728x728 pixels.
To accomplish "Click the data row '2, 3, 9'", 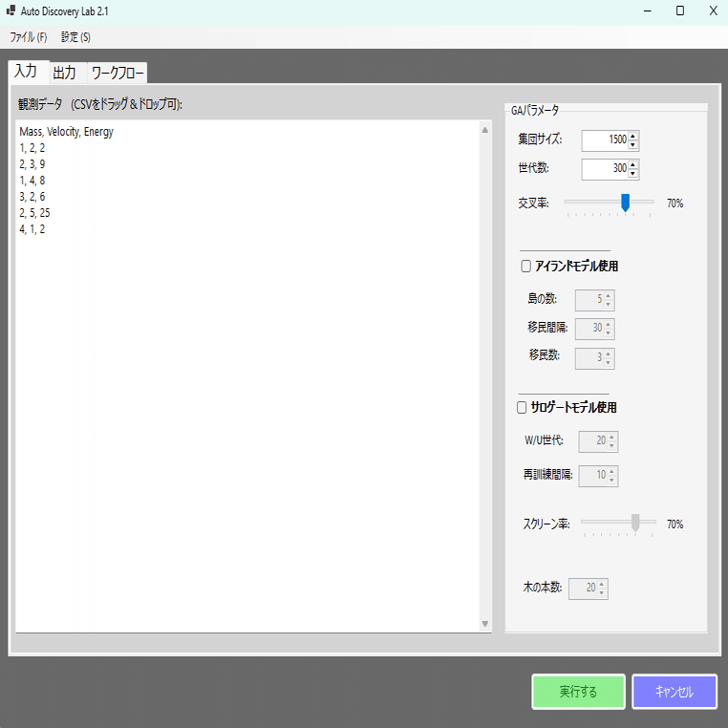I will pyautogui.click(x=32, y=164).
